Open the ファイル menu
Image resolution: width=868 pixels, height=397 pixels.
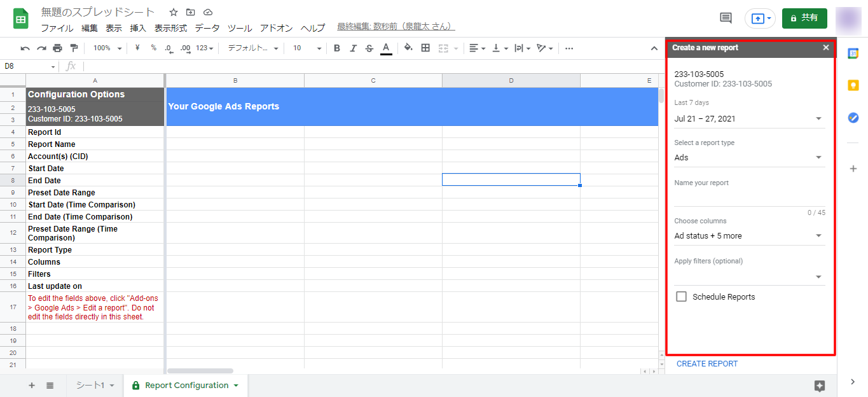coord(57,28)
